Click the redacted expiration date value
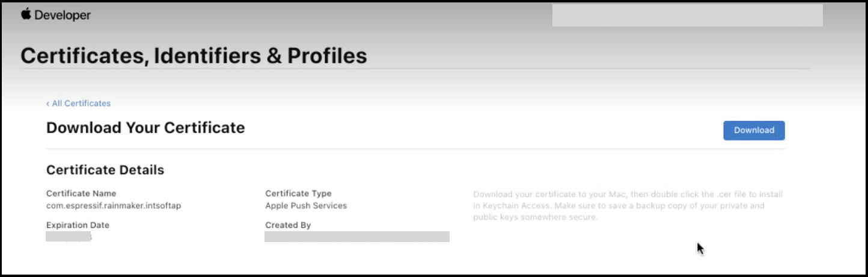 pyautogui.click(x=69, y=237)
